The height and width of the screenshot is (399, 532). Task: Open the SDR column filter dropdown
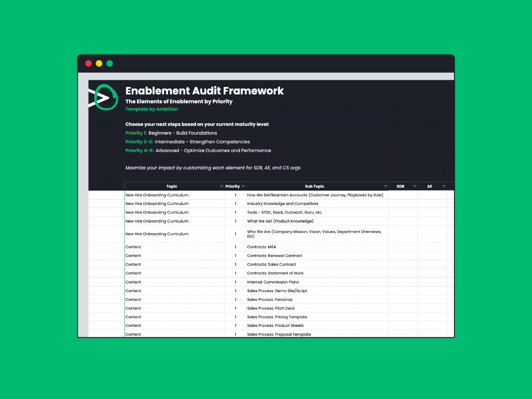coord(415,186)
